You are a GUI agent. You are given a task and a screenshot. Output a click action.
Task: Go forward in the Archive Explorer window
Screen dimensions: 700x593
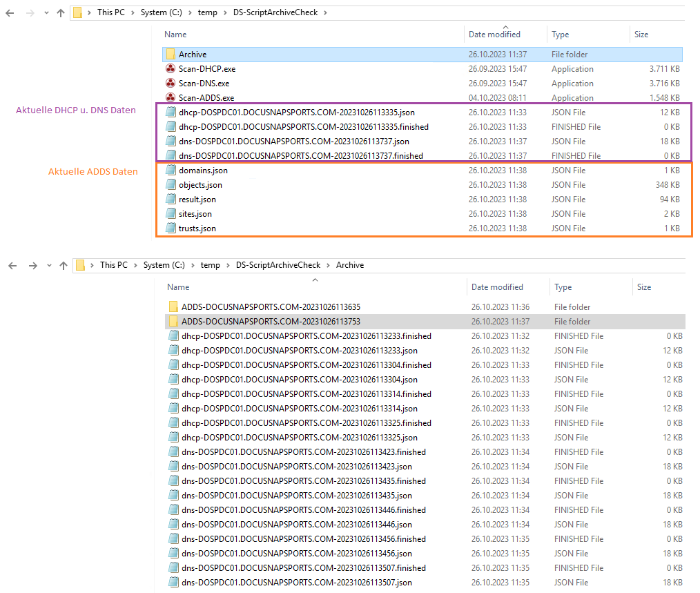tap(33, 266)
